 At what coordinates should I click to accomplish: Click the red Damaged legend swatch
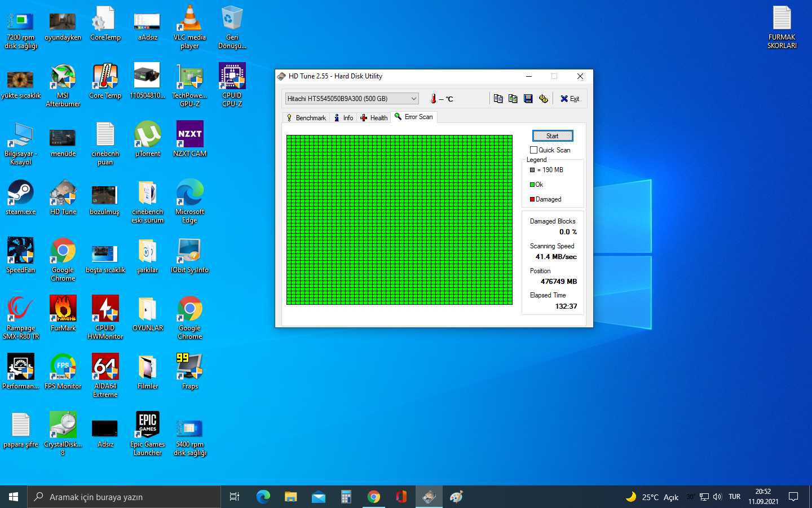tap(532, 199)
